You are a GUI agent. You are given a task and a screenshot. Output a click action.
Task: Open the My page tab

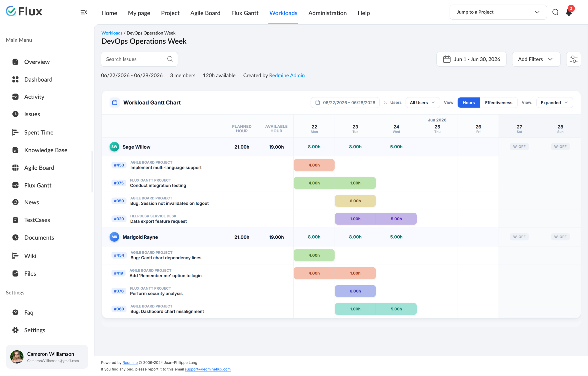click(139, 13)
